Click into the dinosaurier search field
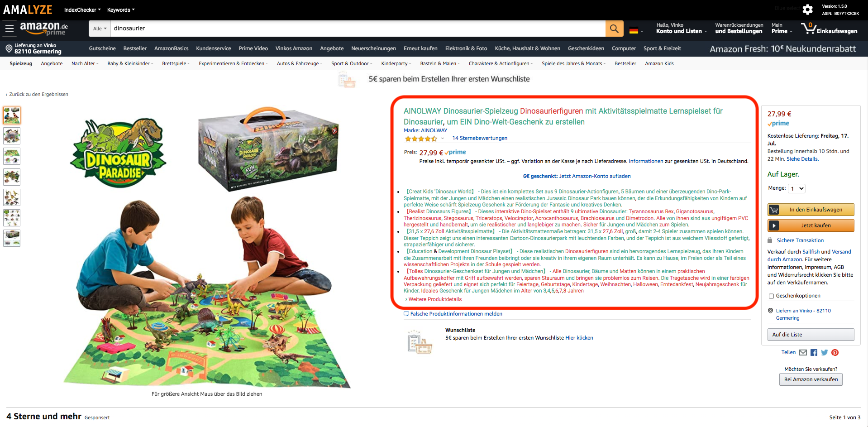This screenshot has width=868, height=427. click(x=358, y=29)
